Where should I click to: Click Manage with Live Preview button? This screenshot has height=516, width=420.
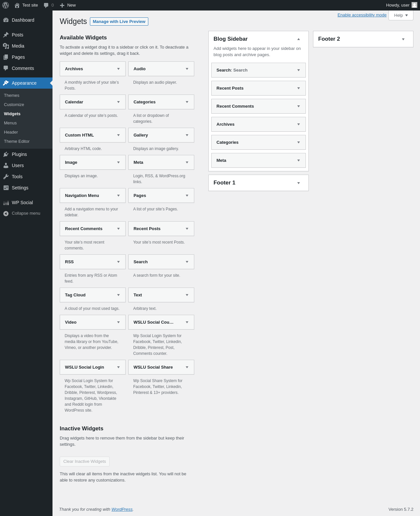point(119,21)
